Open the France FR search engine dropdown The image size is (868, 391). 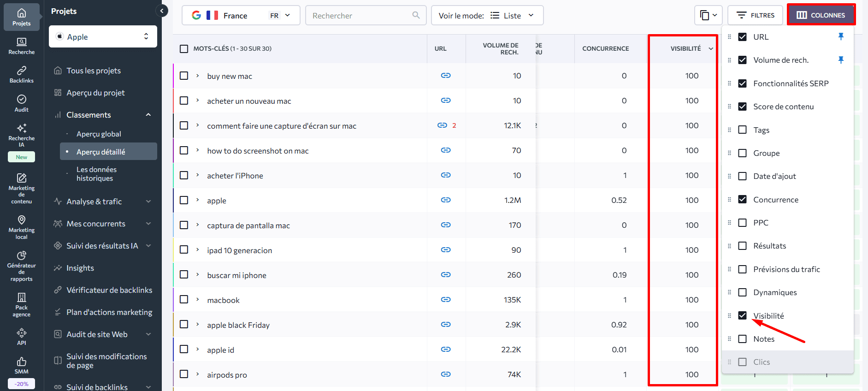pyautogui.click(x=241, y=15)
